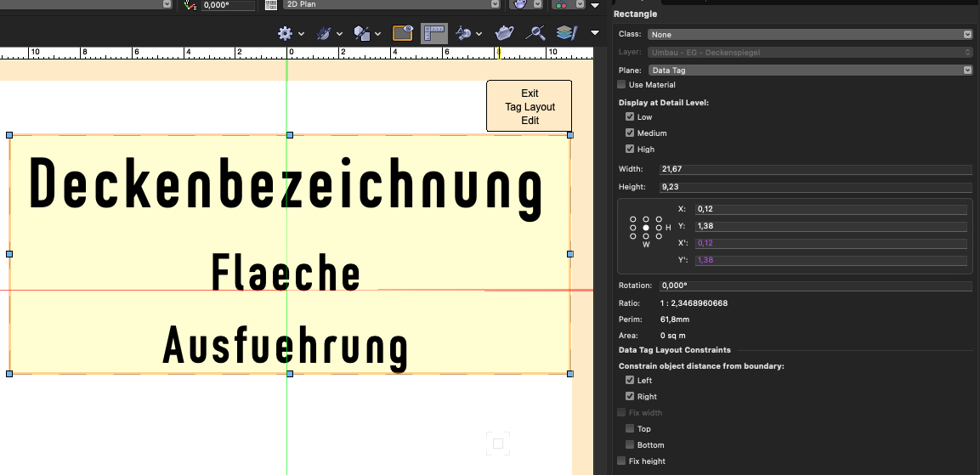Click the teapot render icon in toolbar
Image resolution: width=980 pixels, height=475 pixels.
(505, 33)
